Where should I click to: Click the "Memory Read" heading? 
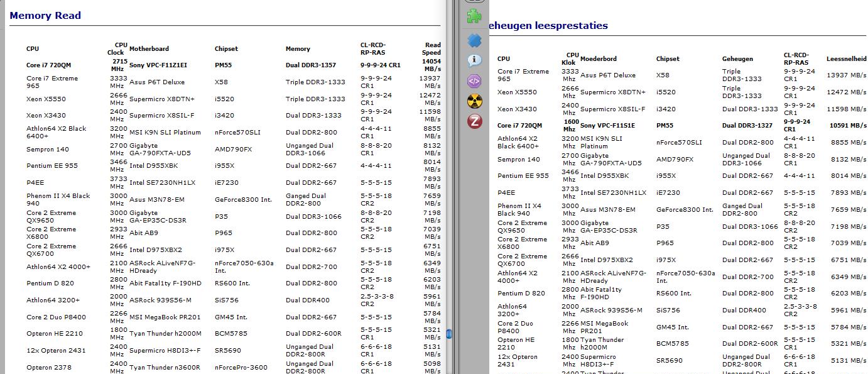[x=45, y=16]
